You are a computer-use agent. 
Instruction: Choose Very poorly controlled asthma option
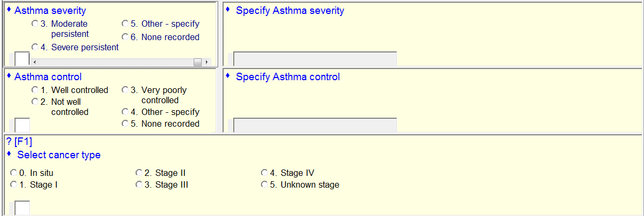125,90
